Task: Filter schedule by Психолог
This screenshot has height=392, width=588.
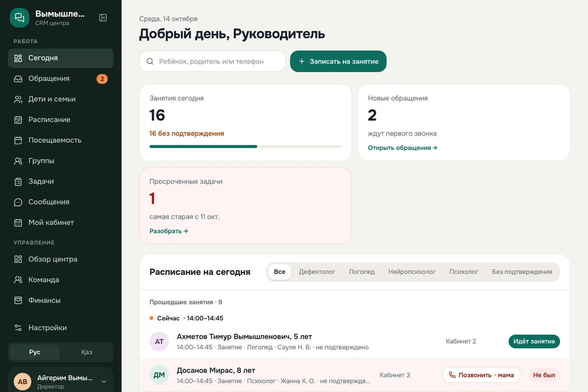Action: pos(464,272)
